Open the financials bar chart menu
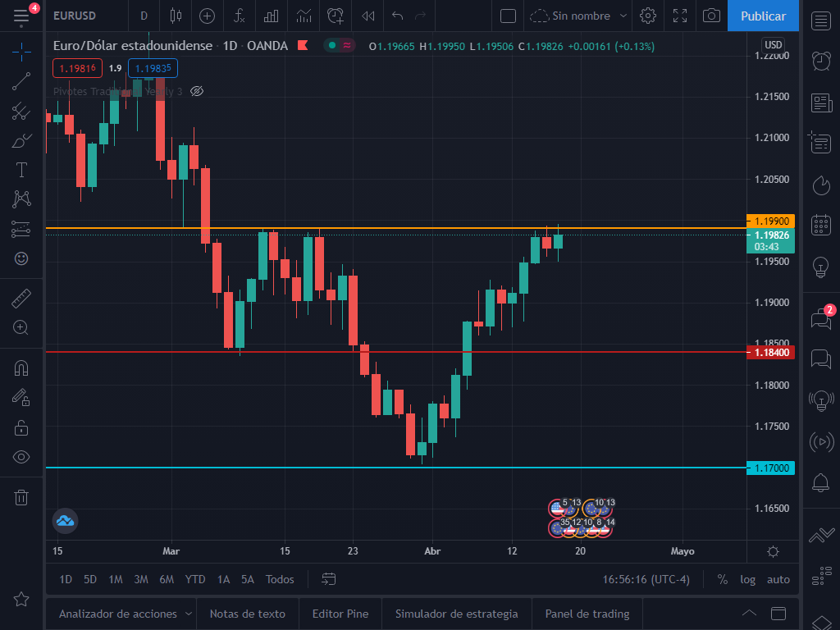The image size is (840, 630). click(x=271, y=16)
